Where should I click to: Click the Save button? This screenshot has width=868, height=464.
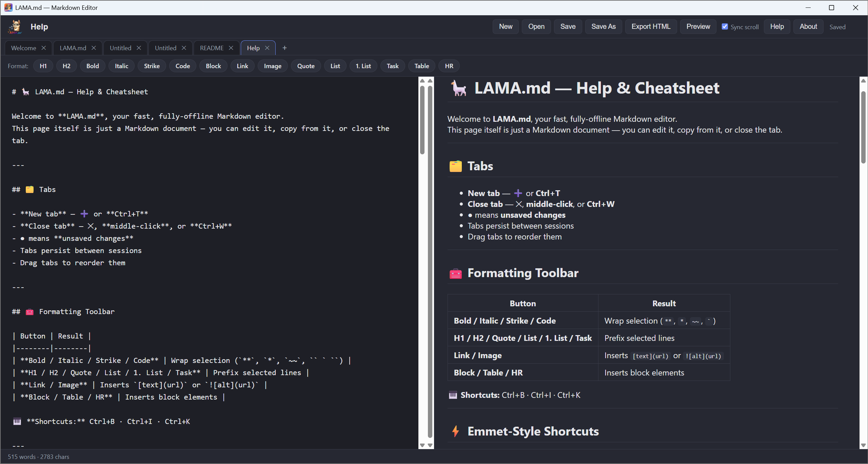[568, 26]
